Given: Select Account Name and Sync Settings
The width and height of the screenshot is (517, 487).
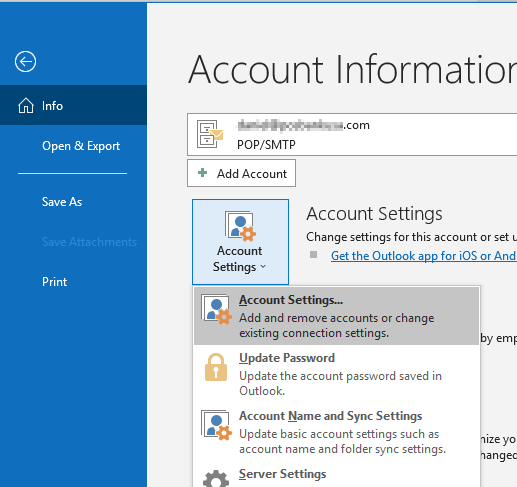Looking at the screenshot, I should [x=337, y=432].
